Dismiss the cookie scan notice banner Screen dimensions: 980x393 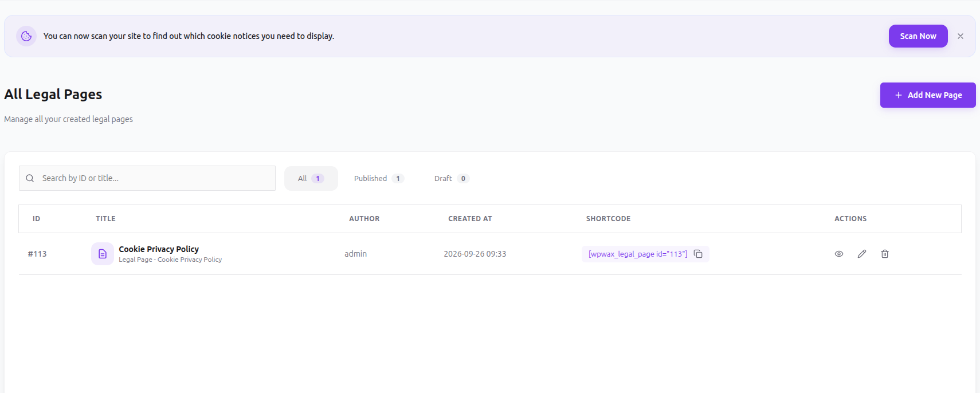(x=961, y=36)
